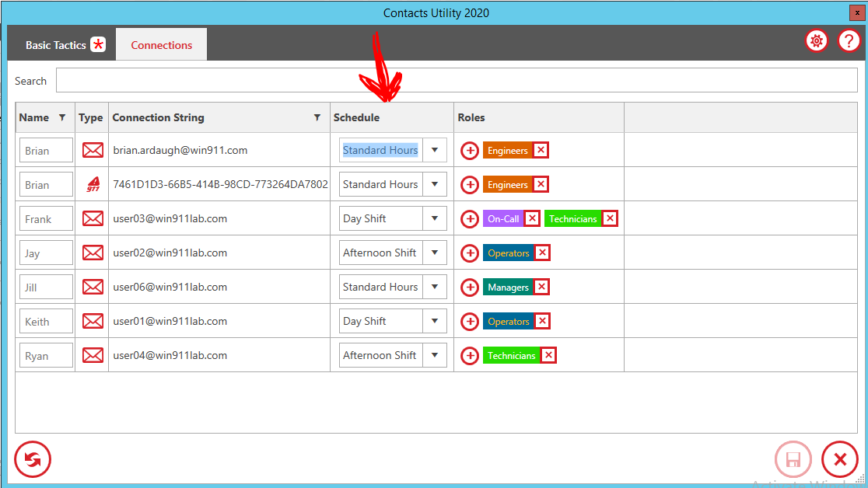This screenshot has height=488, width=868.
Task: Remove the On-Call role from Frank
Action: click(x=532, y=219)
